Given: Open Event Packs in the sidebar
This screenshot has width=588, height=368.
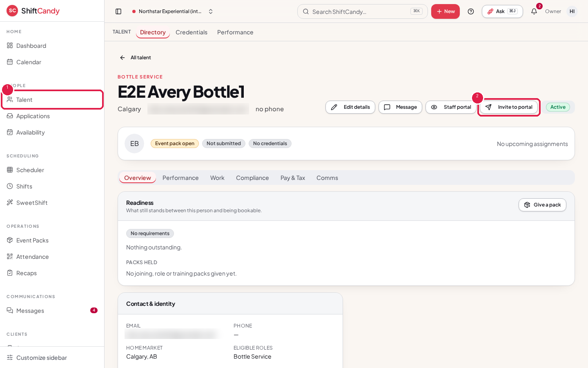Looking at the screenshot, I should [52, 240].
